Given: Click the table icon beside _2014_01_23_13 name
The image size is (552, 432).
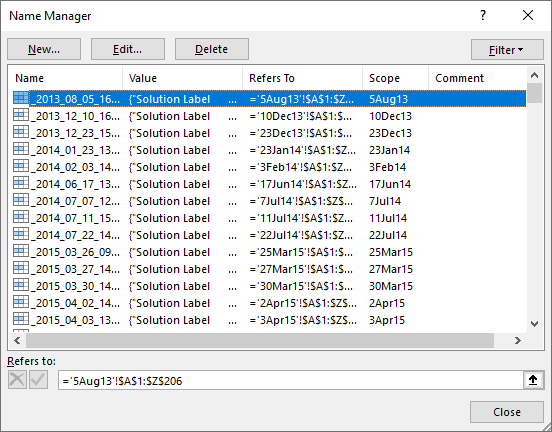Looking at the screenshot, I should 21,149.
